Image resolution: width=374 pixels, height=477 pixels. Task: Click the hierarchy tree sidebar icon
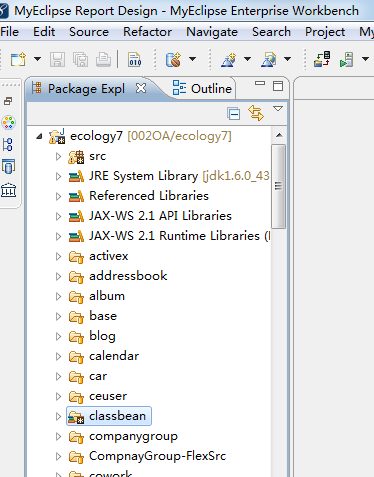pyautogui.click(x=8, y=145)
